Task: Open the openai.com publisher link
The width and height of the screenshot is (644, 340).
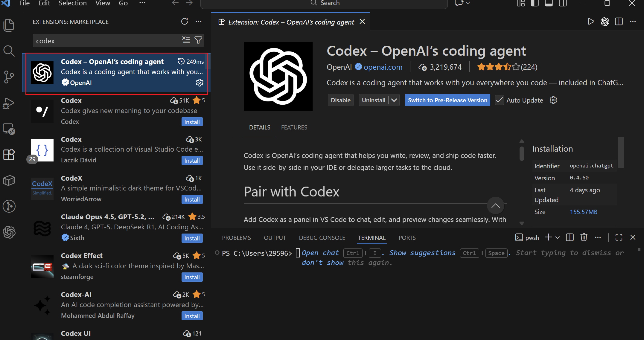Action: pos(383,67)
